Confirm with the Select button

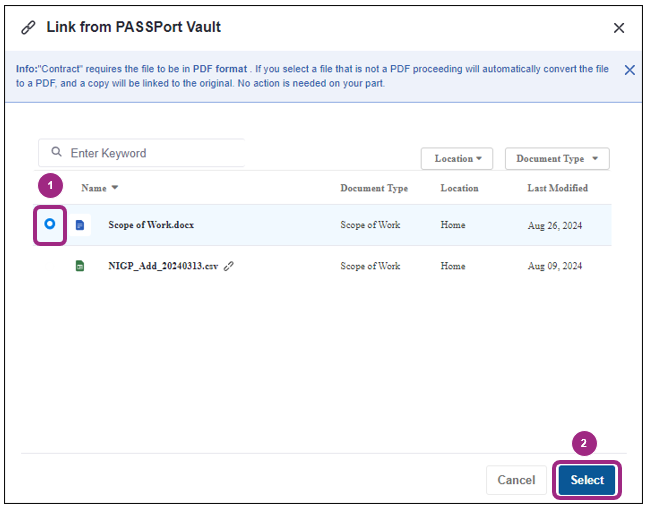click(587, 480)
